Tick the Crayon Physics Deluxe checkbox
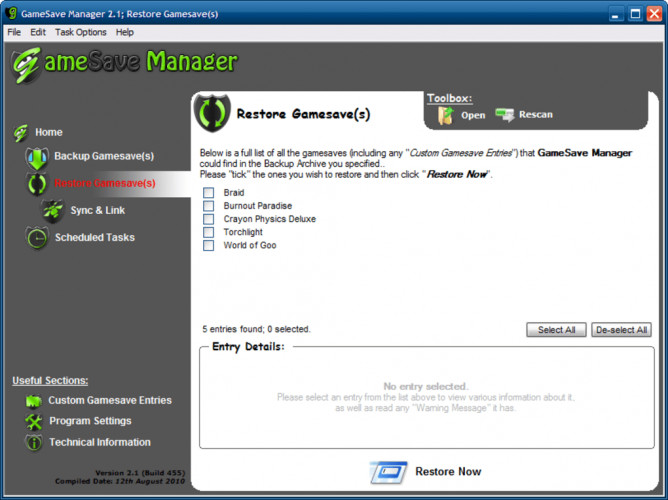This screenshot has height=500, width=668. pyautogui.click(x=208, y=219)
